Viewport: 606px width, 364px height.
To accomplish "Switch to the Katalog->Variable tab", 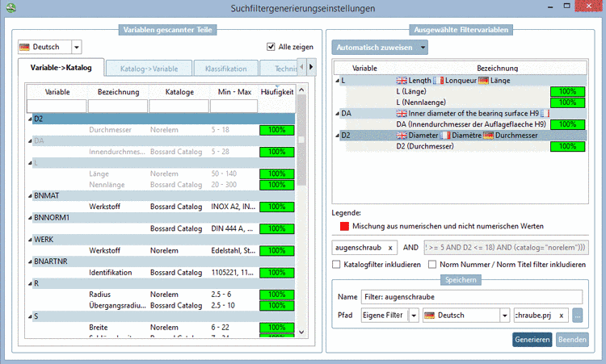I will 149,69.
